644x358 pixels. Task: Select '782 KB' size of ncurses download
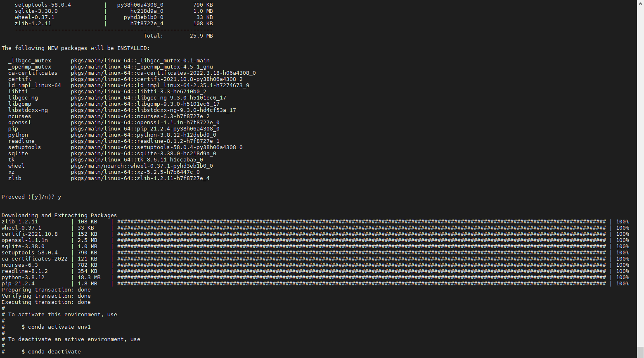[x=88, y=265]
